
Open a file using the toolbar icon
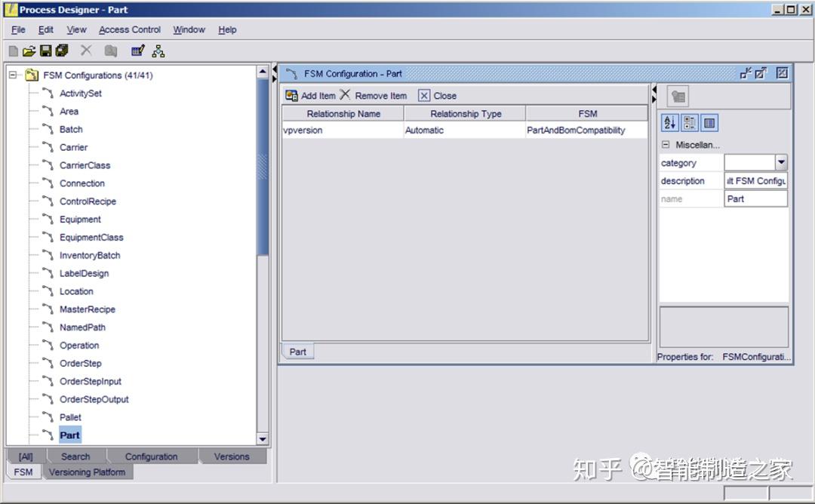pos(29,51)
